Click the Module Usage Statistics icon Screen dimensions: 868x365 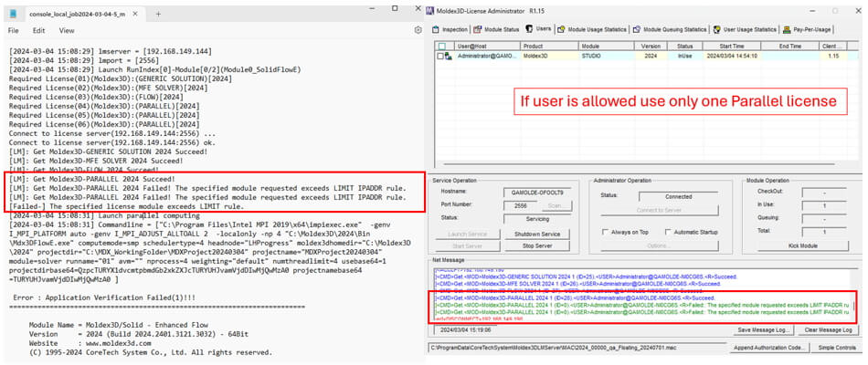click(561, 29)
